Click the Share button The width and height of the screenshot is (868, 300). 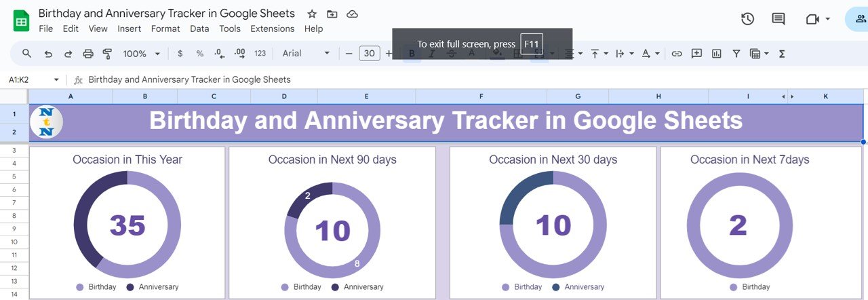pyautogui.click(x=856, y=19)
